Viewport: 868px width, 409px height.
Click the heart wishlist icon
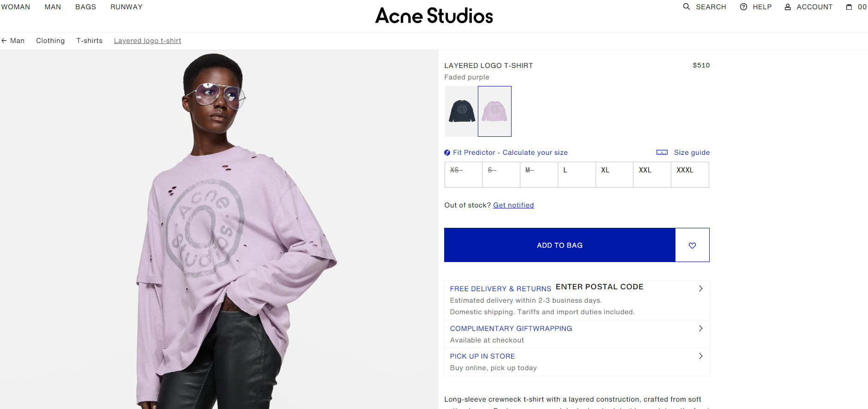[x=692, y=245]
